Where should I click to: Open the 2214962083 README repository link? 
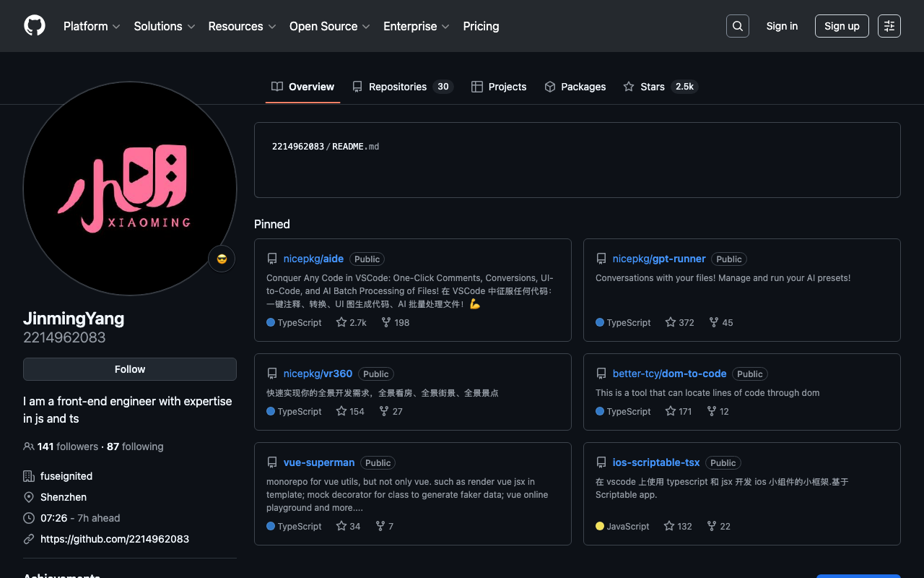298,147
